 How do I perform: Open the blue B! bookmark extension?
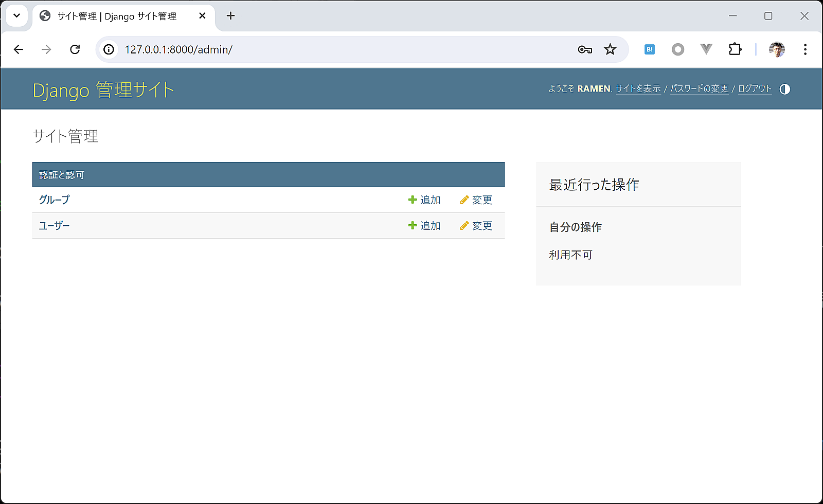pos(650,49)
